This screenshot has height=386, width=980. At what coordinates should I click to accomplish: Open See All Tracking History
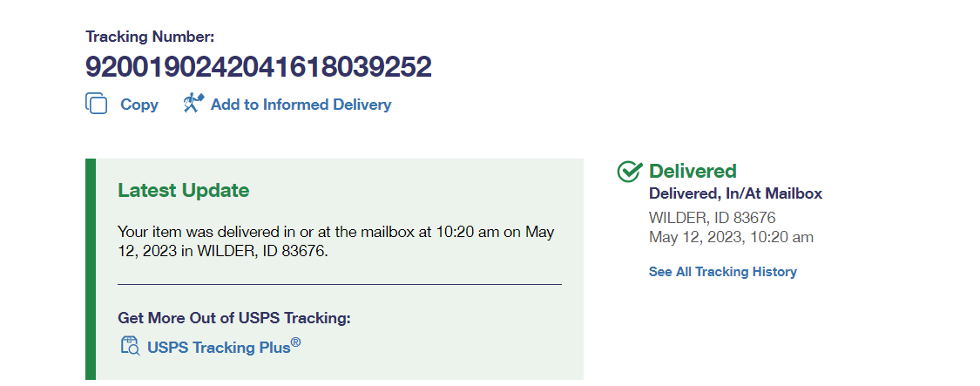pyautogui.click(x=722, y=272)
